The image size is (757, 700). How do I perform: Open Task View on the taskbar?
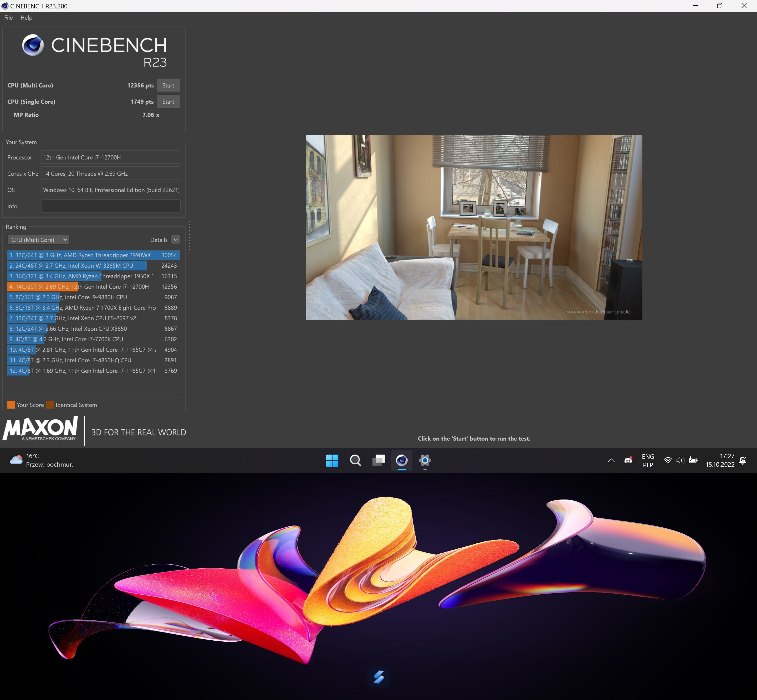(x=378, y=460)
